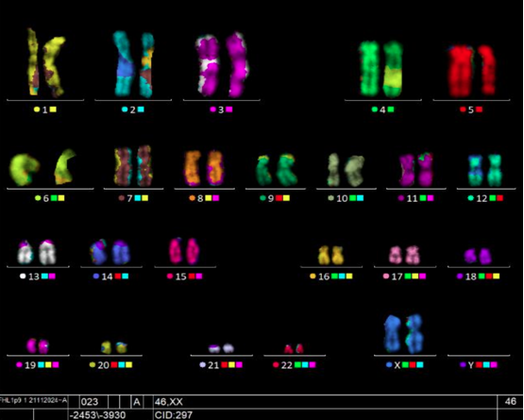Click the red chromosome 5 pair
The height and width of the screenshot is (420, 524).
pos(471,71)
